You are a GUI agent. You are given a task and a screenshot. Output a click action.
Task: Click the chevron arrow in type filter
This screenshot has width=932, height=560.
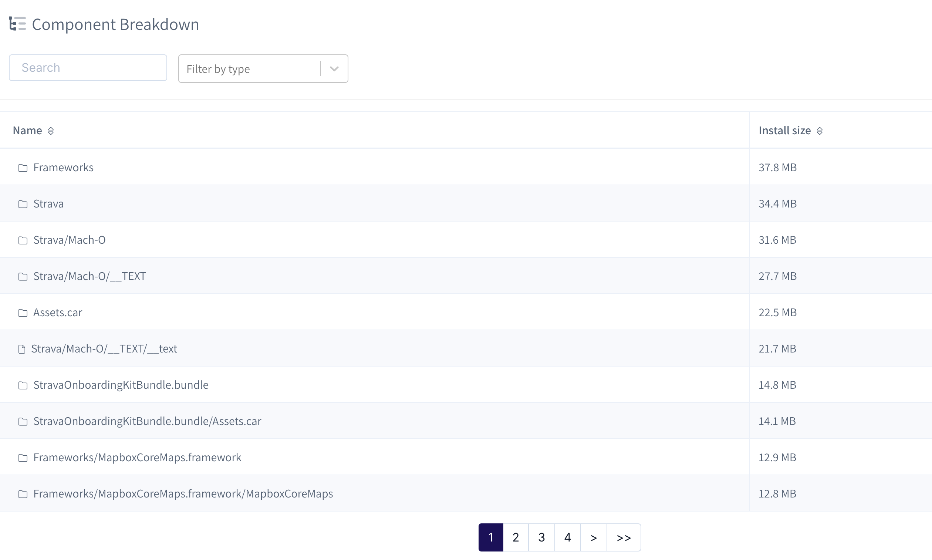point(334,69)
